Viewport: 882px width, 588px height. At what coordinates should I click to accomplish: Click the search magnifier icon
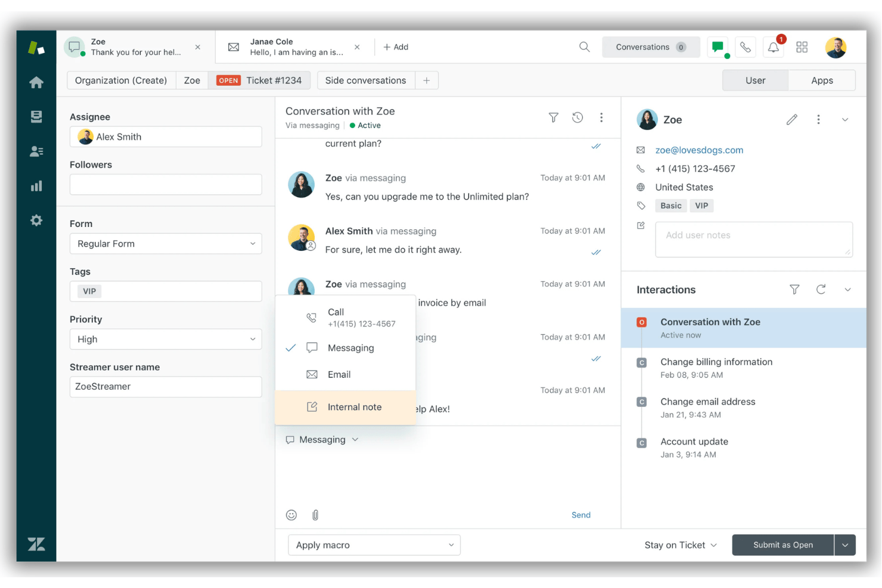[x=585, y=47]
